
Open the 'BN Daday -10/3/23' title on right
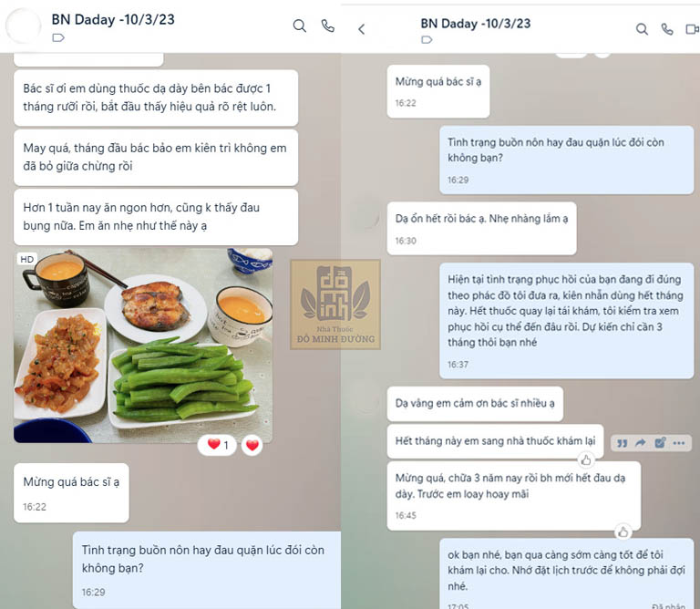pyautogui.click(x=476, y=23)
